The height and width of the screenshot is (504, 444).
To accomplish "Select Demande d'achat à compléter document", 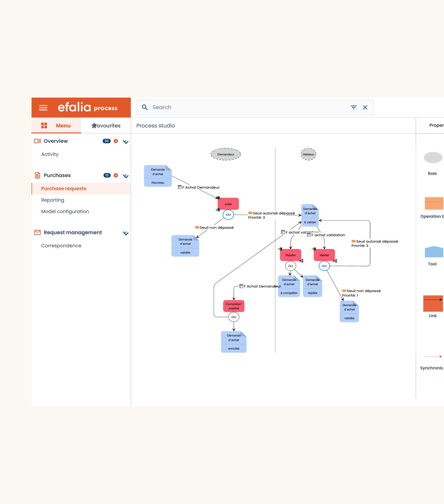I will [x=289, y=286].
